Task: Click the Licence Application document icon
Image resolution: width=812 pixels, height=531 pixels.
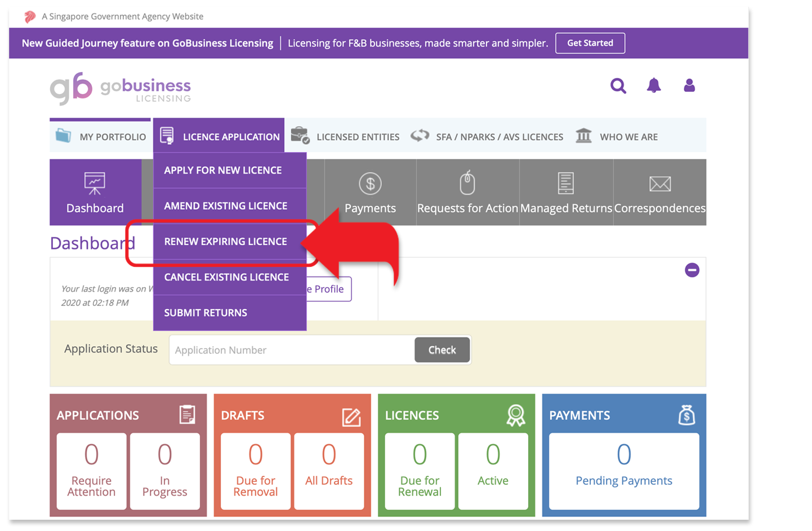Action: (167, 136)
